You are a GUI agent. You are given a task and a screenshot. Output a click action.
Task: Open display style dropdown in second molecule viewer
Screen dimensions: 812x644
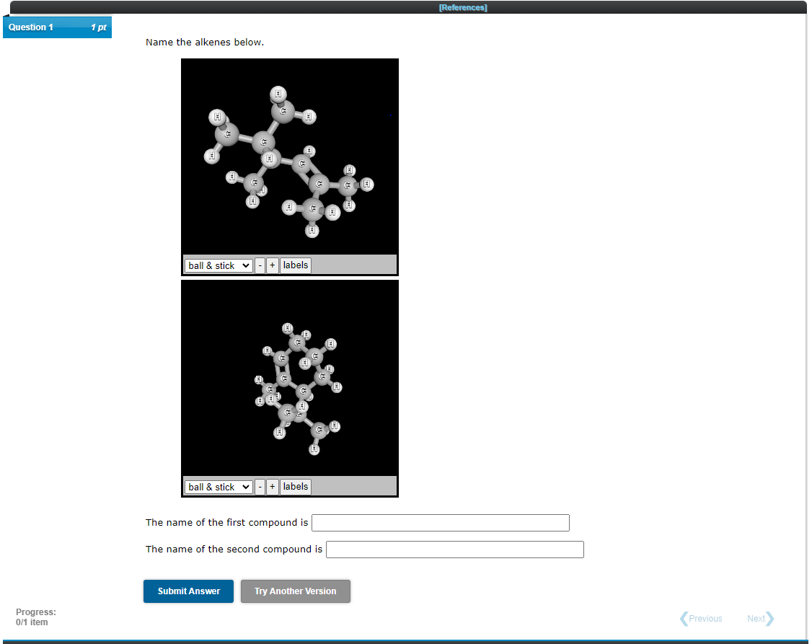pyautogui.click(x=219, y=487)
